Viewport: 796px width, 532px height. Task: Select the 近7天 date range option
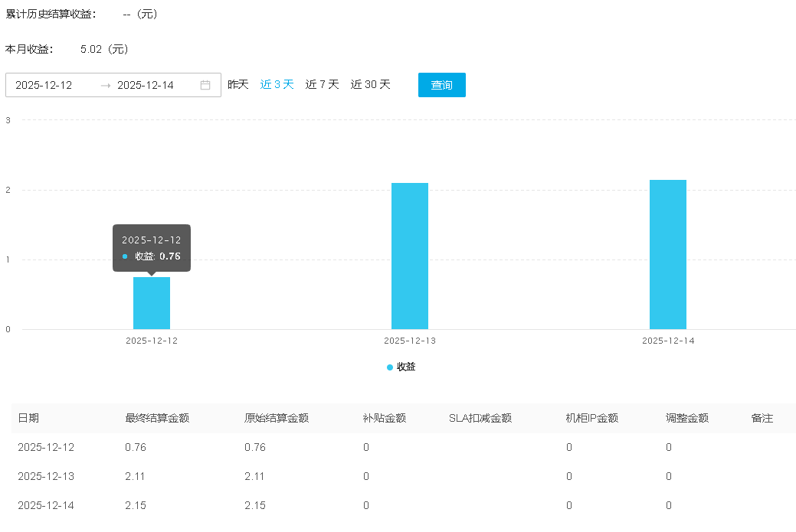[321, 84]
